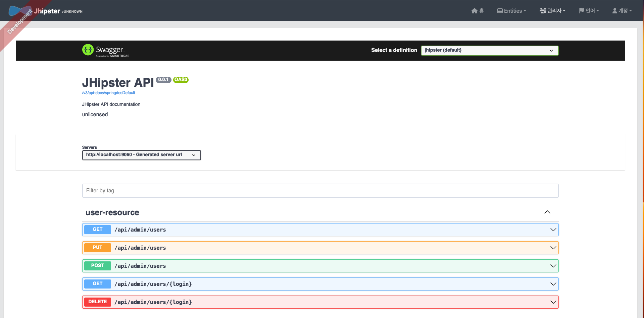The height and width of the screenshot is (318, 644).
Task: Open the Entities menu
Action: (x=512, y=11)
